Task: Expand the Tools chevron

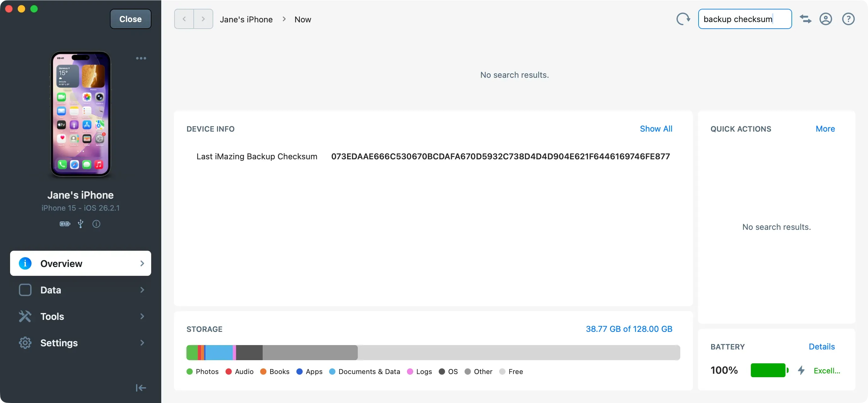Action: 142,316
